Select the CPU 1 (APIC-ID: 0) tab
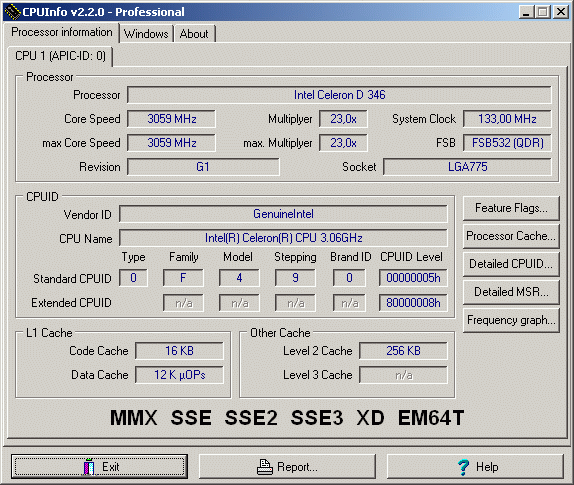The height and width of the screenshot is (485, 574). [60, 56]
